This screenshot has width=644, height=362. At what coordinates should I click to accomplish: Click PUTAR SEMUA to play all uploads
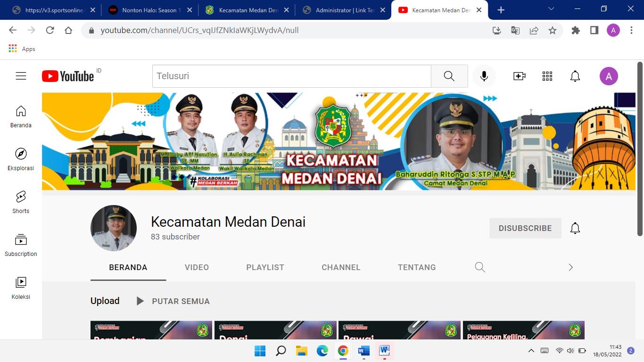173,301
